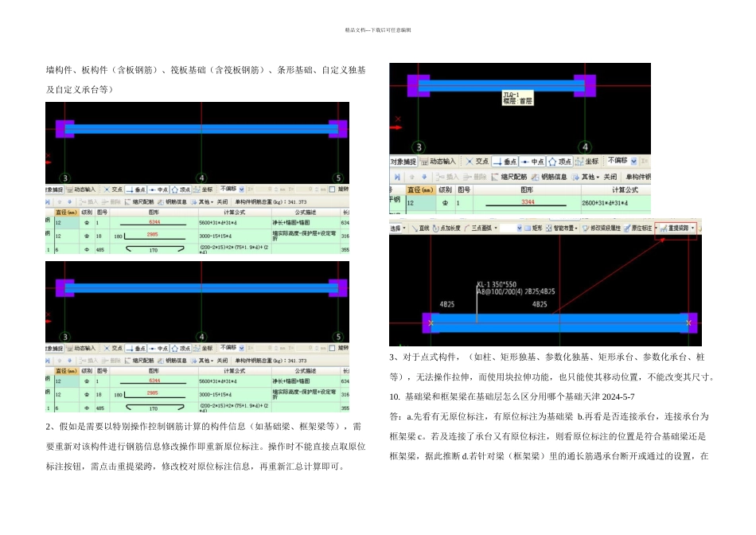Select 点加长度 tool in KL-1 screenshot
The width and height of the screenshot is (756, 535).
pos(446,228)
